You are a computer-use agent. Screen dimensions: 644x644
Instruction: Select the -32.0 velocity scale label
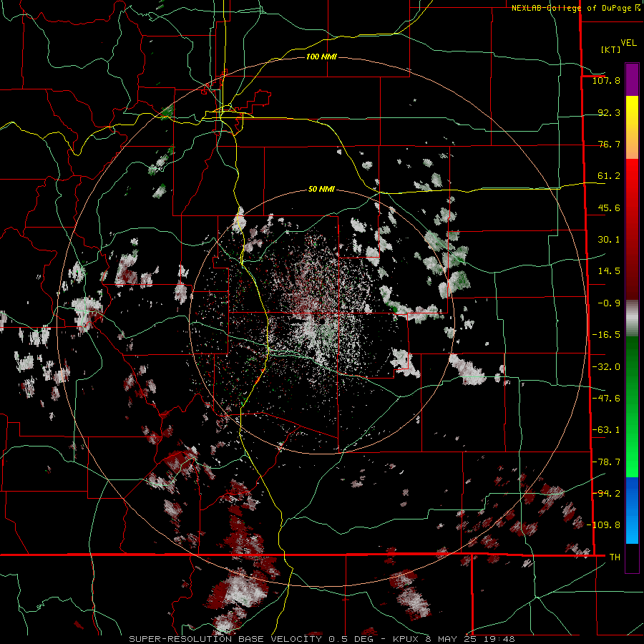pyautogui.click(x=606, y=367)
